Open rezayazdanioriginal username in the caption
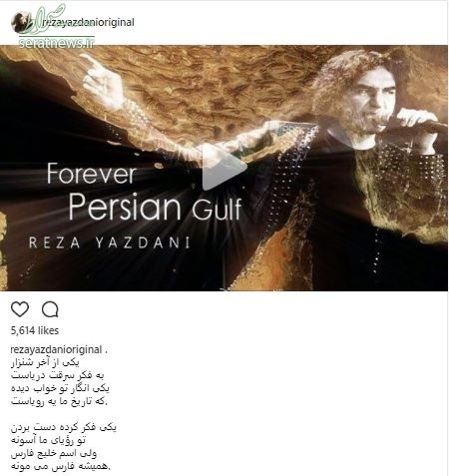Viewport: 449px width, 476px height. [57, 349]
